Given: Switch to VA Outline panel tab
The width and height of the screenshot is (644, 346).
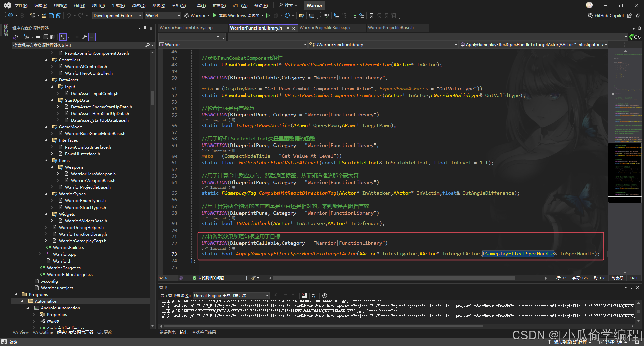Looking at the screenshot, I should [43, 332].
